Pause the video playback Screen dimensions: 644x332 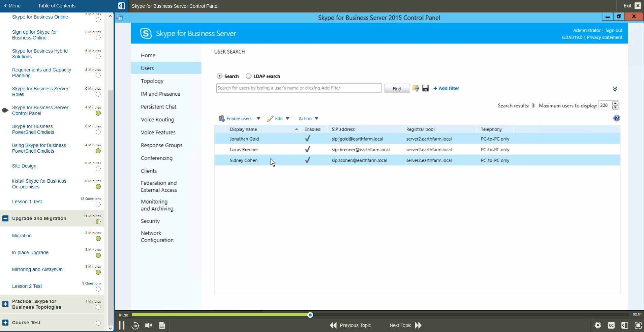tap(122, 325)
